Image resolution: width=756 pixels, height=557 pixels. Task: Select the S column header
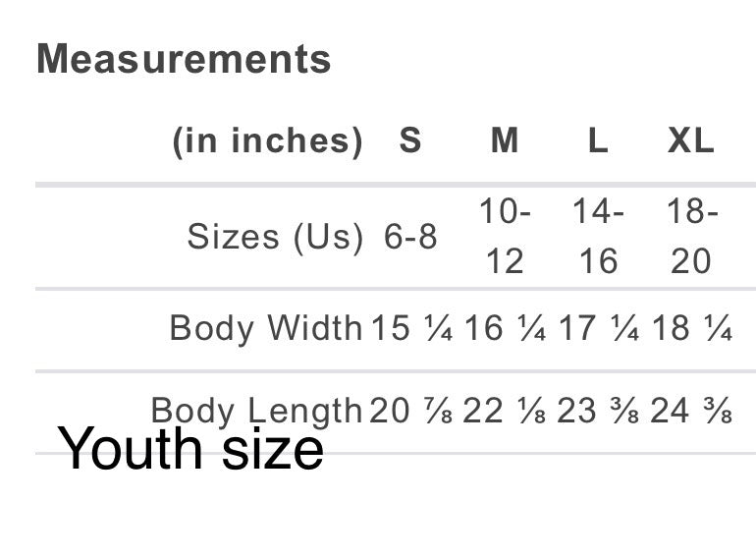tap(410, 141)
